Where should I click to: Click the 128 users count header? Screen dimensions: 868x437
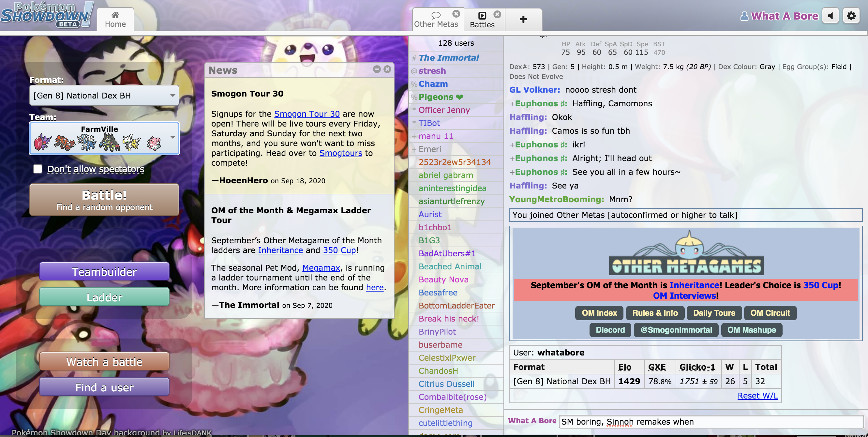tap(456, 43)
